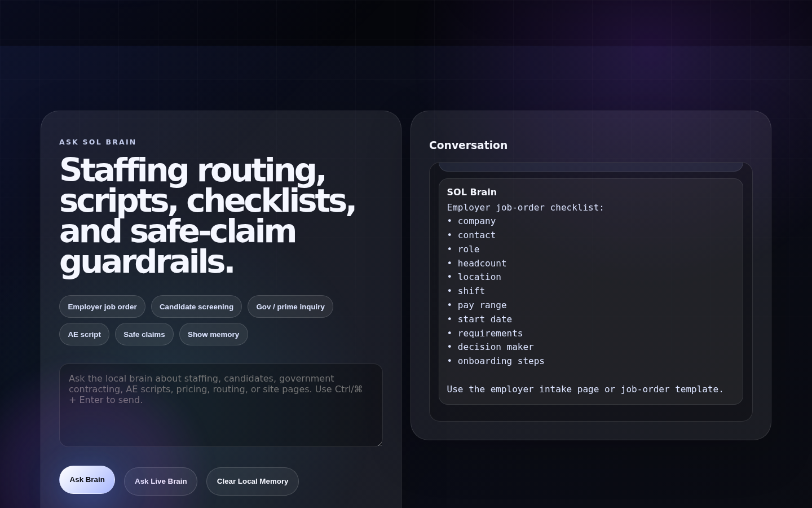Choose the Candidate screening chip

196,306
